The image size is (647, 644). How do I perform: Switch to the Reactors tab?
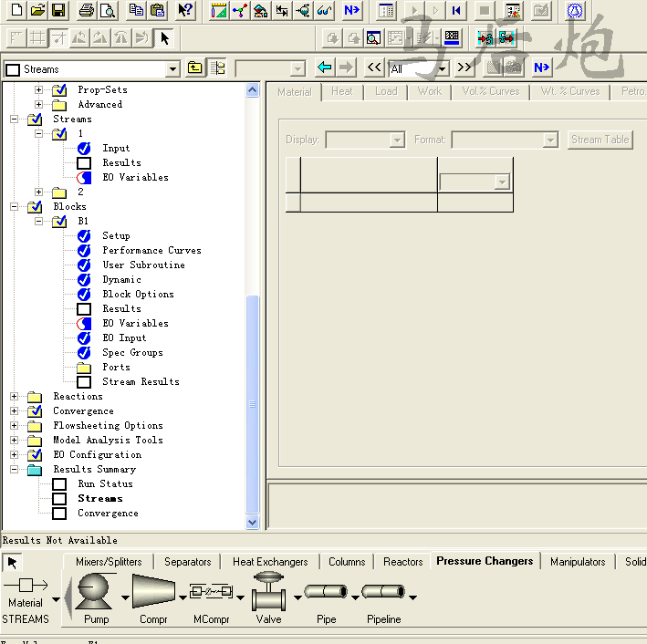click(403, 562)
